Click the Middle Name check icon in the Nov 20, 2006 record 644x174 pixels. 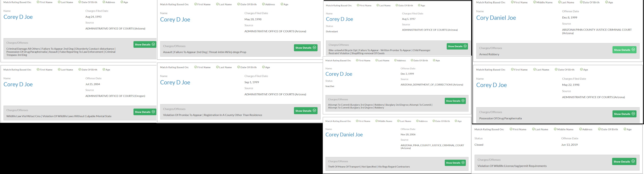(376, 121)
